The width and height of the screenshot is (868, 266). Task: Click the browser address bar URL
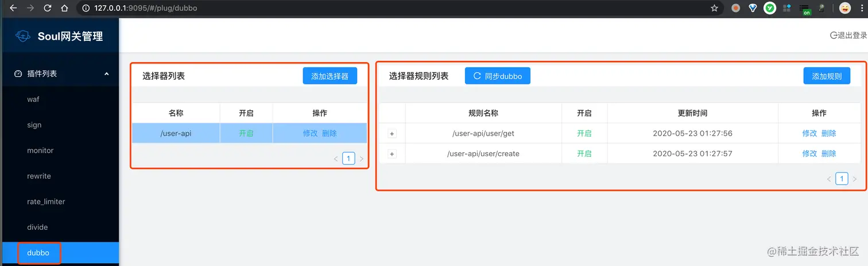tap(146, 8)
